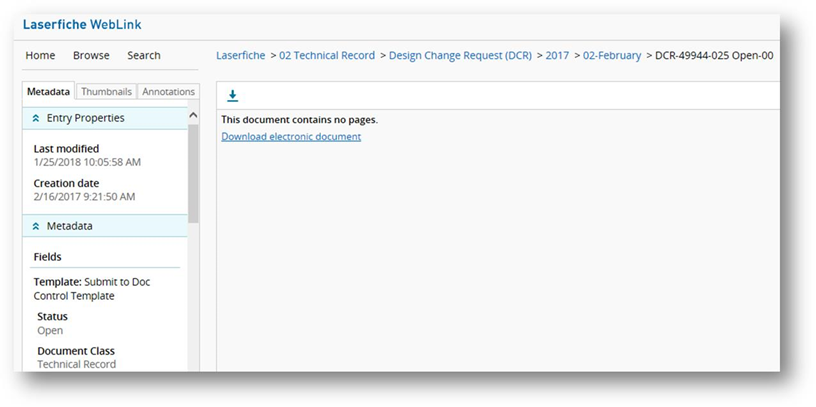This screenshot has width=816, height=407.
Task: Click the sidebar scroll up arrow
Action: pos(193,115)
